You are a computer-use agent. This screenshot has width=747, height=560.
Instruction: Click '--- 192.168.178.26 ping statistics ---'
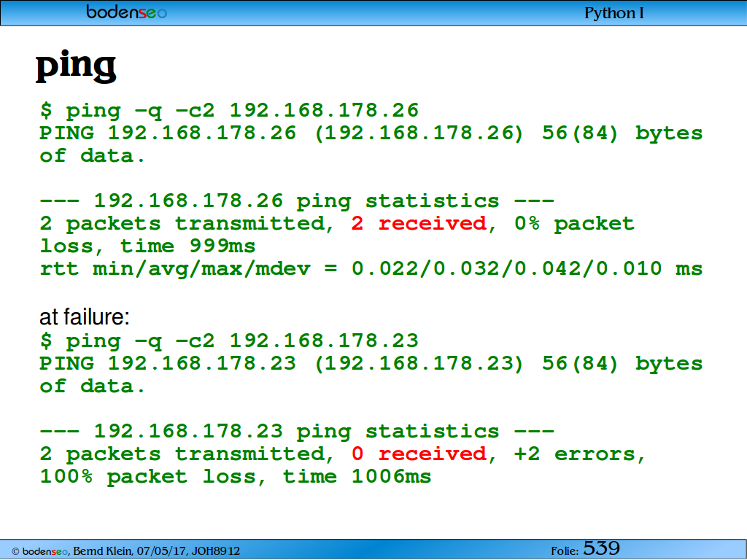297,201
